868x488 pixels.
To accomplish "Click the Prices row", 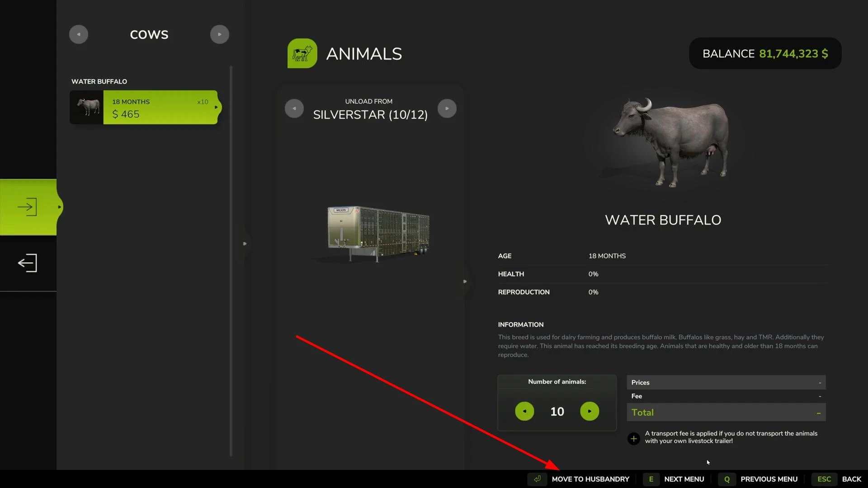I will (x=726, y=382).
